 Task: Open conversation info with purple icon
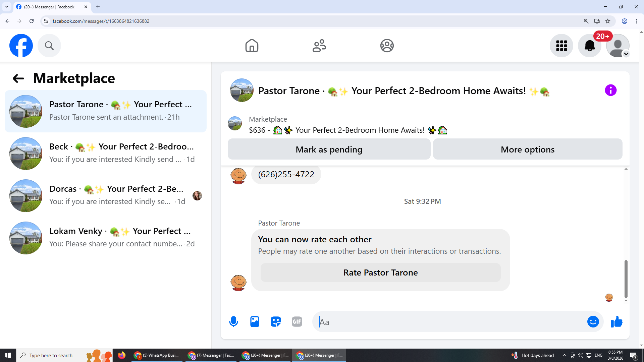tap(610, 90)
